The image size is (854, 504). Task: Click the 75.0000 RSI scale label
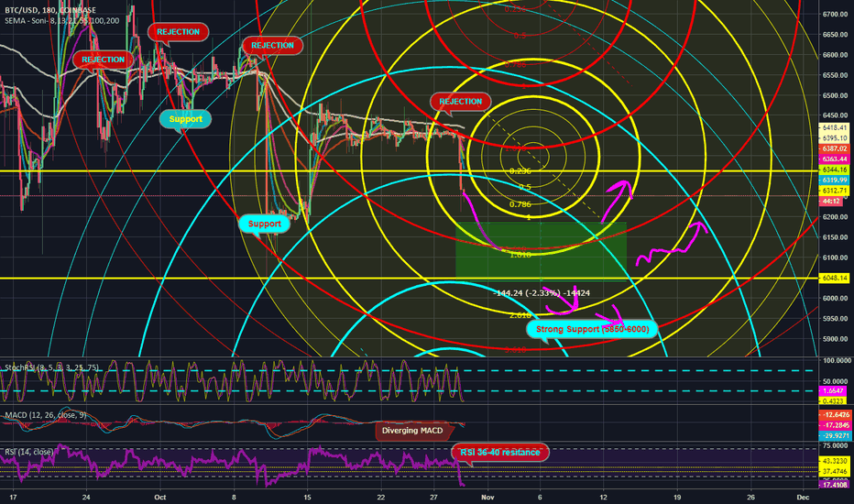[836, 445]
